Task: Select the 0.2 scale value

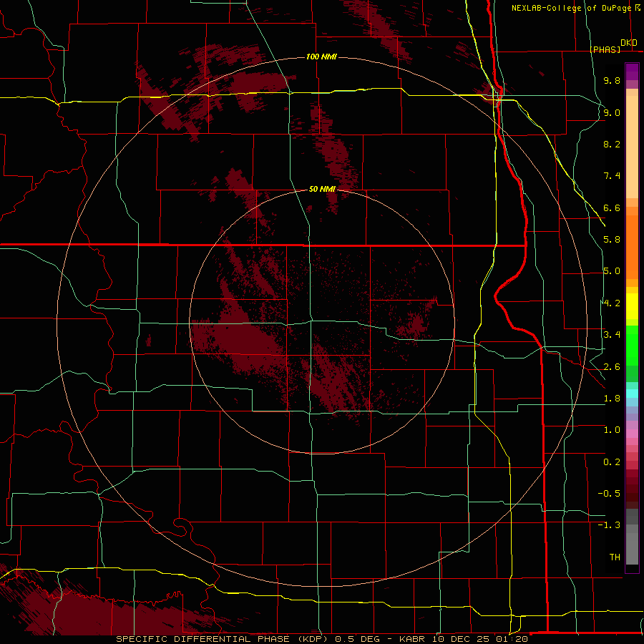Action: pyautogui.click(x=612, y=462)
